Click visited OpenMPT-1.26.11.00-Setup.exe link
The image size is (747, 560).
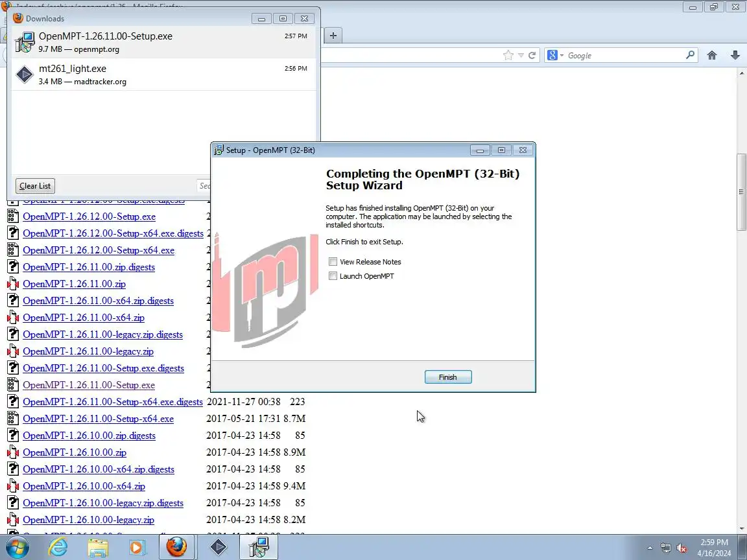click(x=89, y=385)
